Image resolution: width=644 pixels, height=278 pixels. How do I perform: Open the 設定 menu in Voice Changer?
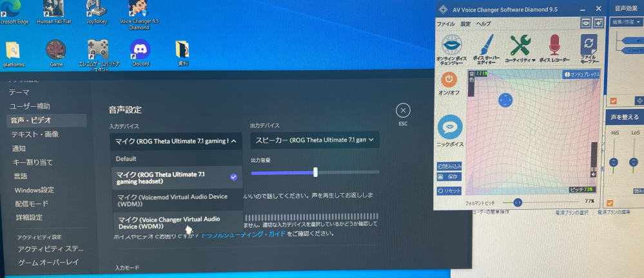click(465, 24)
